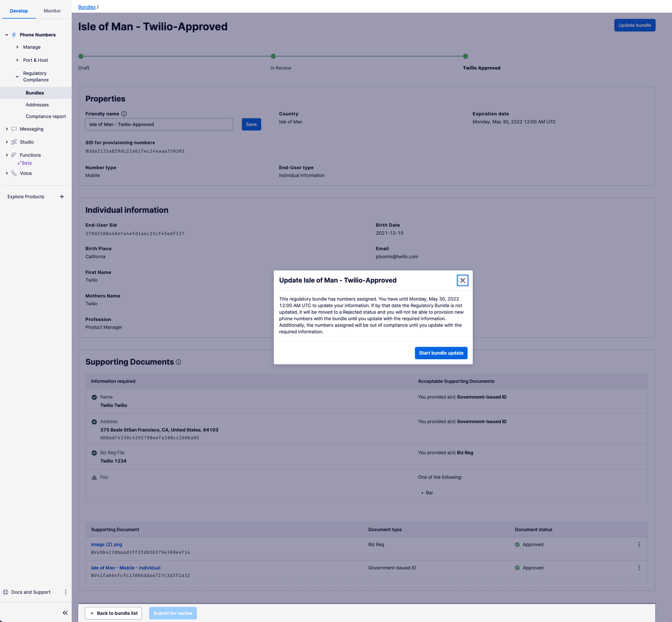Click inside the Friendly name text field
This screenshot has height=622, width=672.
point(159,124)
